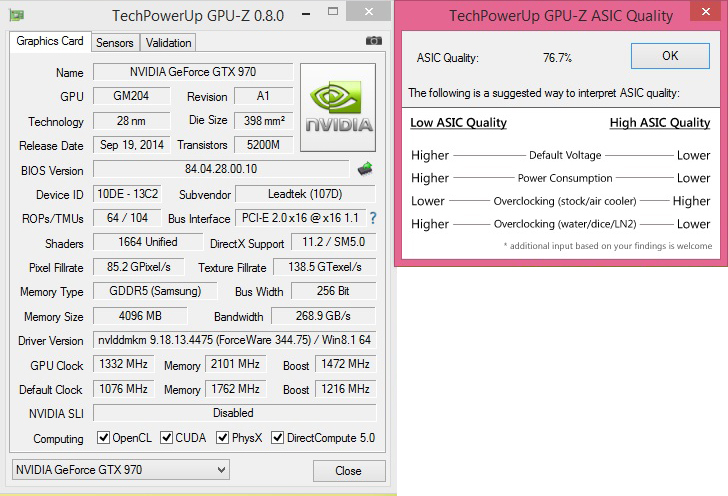Screen dimensions: 728x496
Task: Click the Power Consumption row label
Action: (x=565, y=178)
